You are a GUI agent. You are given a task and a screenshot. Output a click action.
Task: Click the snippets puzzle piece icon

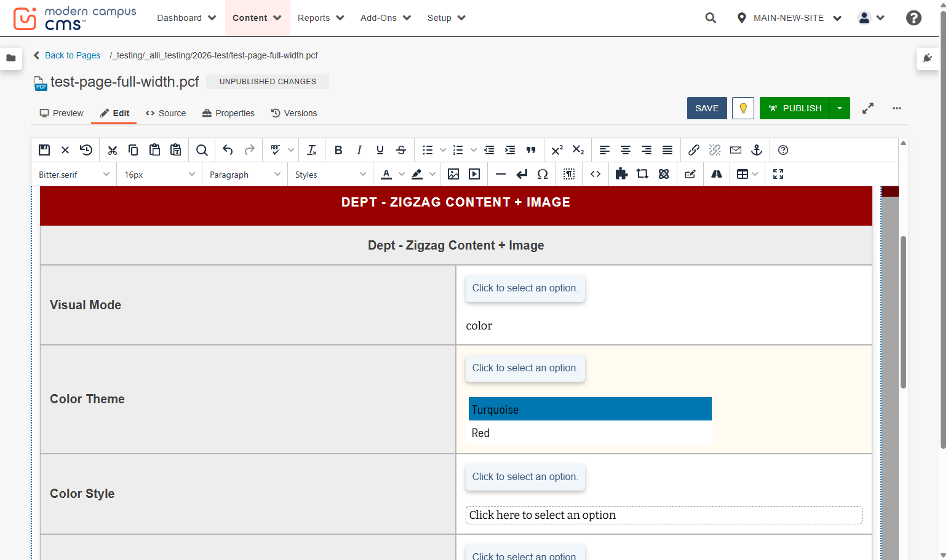(x=621, y=174)
